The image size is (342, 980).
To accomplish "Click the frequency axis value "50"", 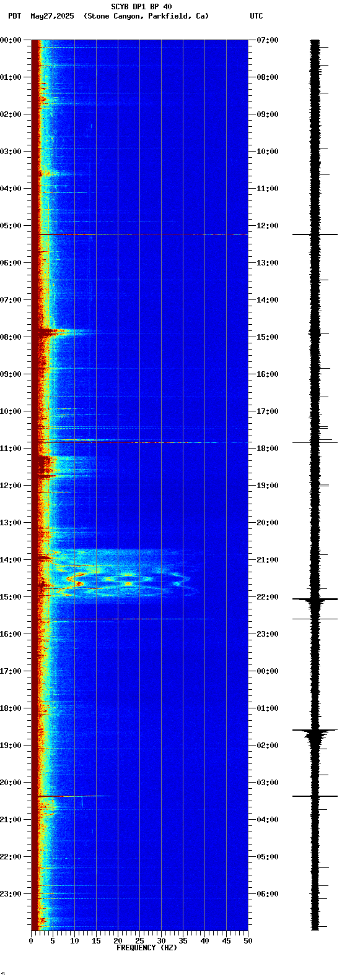I will click(x=248, y=941).
